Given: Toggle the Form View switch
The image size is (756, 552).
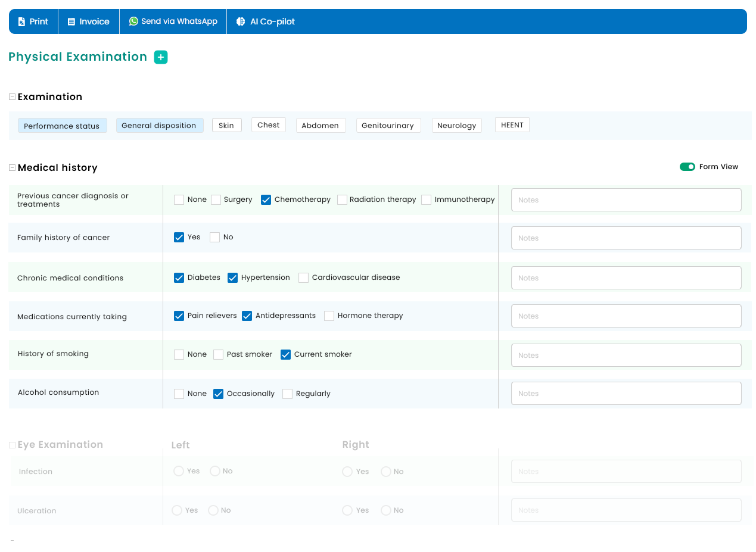Looking at the screenshot, I should point(687,167).
